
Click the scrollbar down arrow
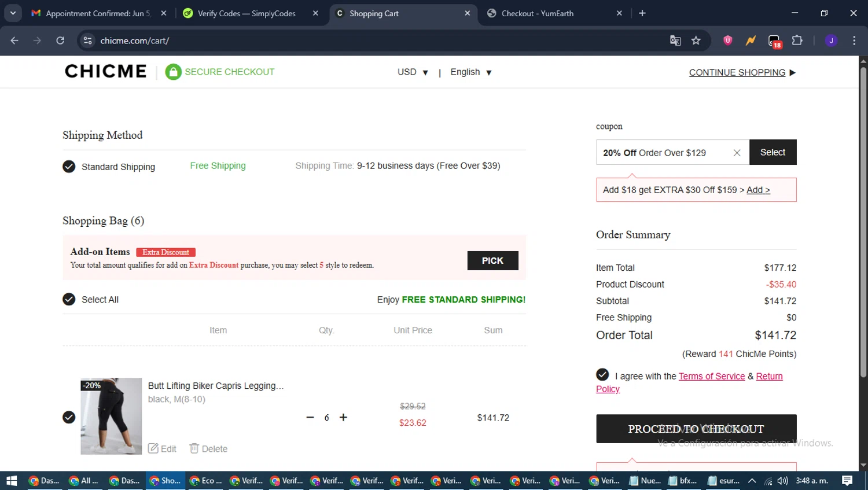tap(863, 465)
